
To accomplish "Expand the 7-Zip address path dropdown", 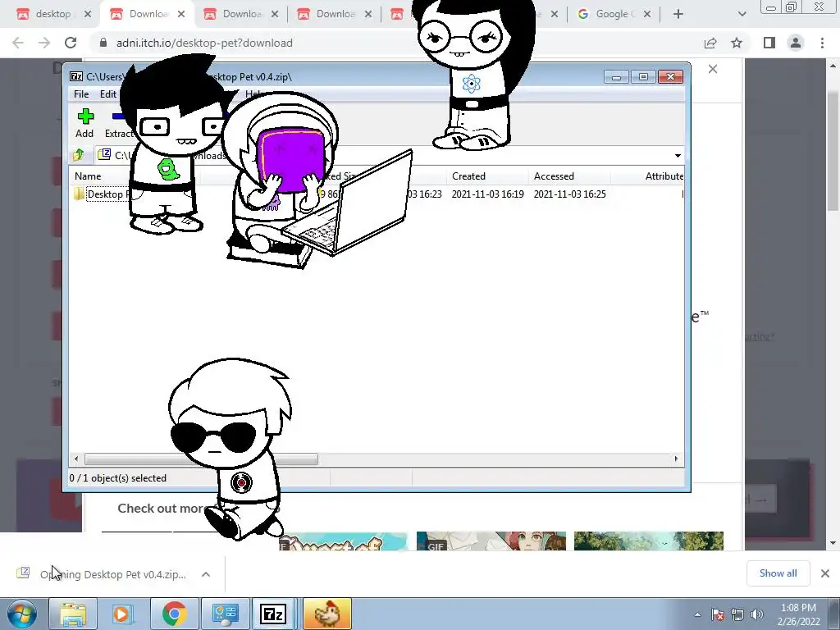I will [x=678, y=155].
